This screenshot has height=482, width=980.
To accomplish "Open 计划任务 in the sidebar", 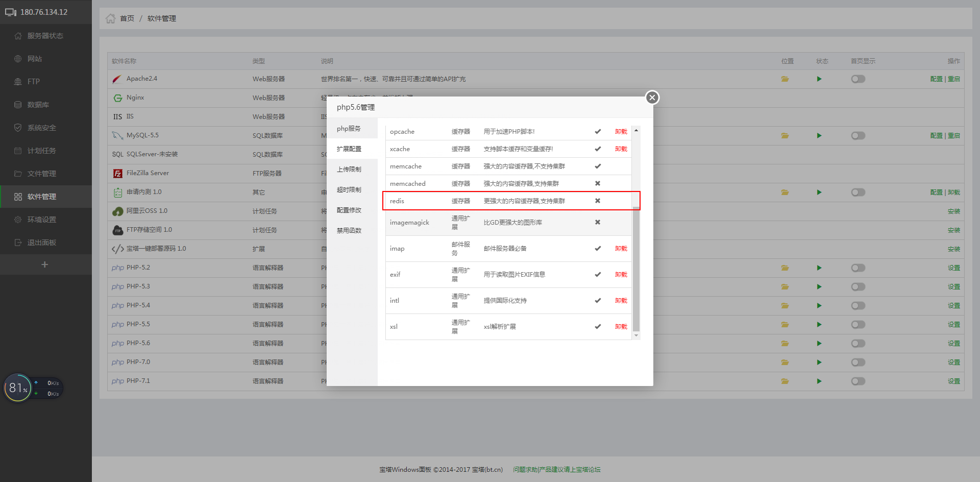I will point(45,151).
